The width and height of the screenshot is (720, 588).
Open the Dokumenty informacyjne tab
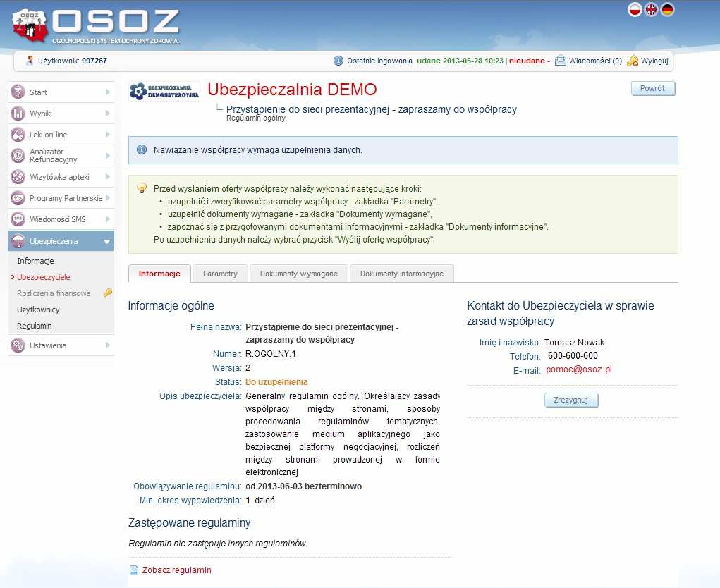[402, 274]
